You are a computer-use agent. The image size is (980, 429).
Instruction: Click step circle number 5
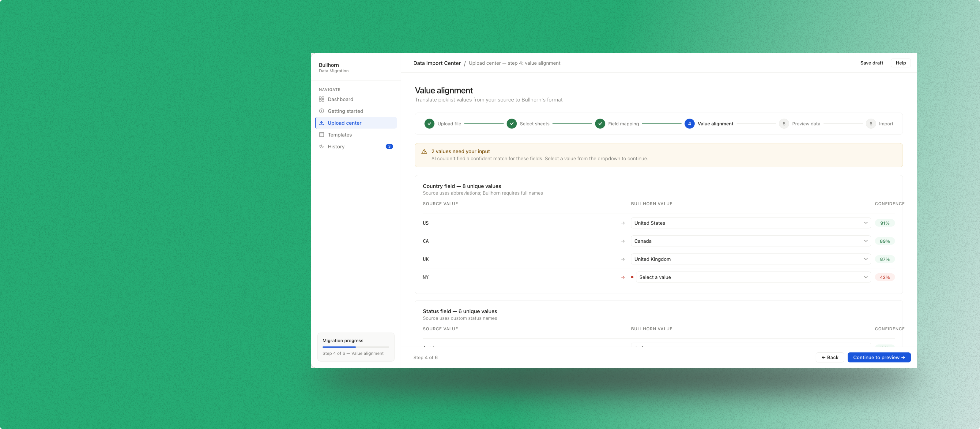[x=784, y=124]
